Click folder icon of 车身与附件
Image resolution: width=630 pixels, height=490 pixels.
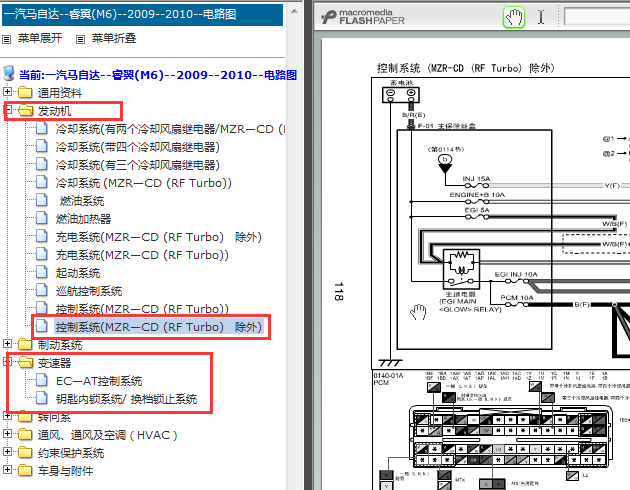pyautogui.click(x=25, y=471)
